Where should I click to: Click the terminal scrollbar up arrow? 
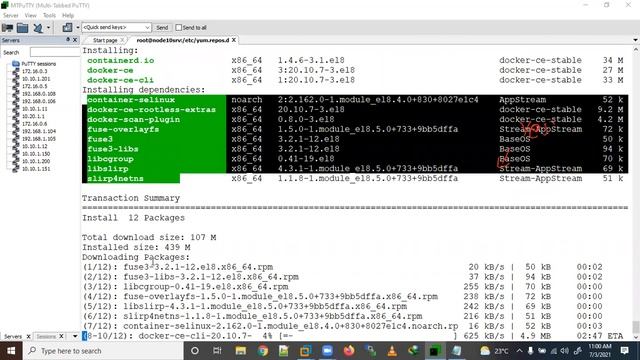[x=636, y=49]
